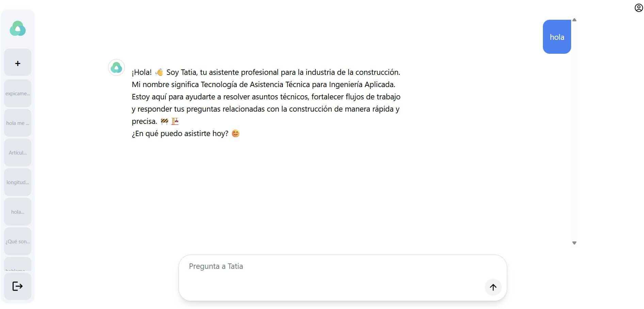The image size is (644, 309).
Task: Click the scroll-down arrow of the chat scrollbar
Action: (x=574, y=243)
